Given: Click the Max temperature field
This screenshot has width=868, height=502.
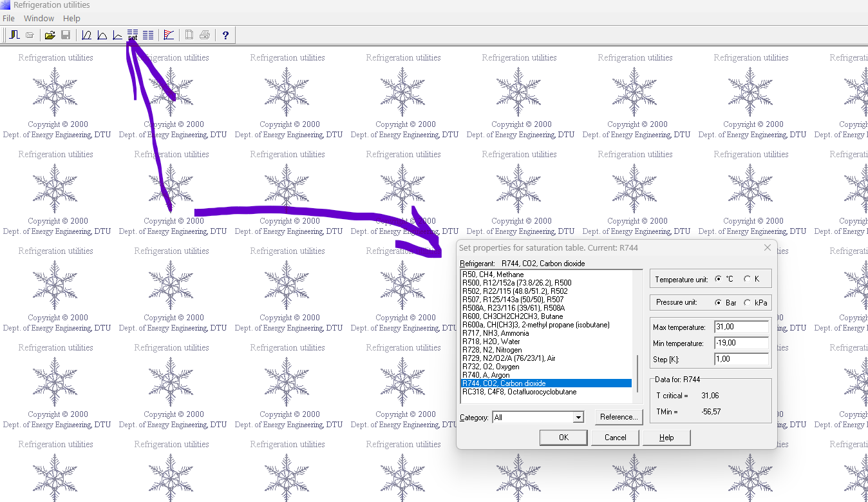Looking at the screenshot, I should [741, 327].
